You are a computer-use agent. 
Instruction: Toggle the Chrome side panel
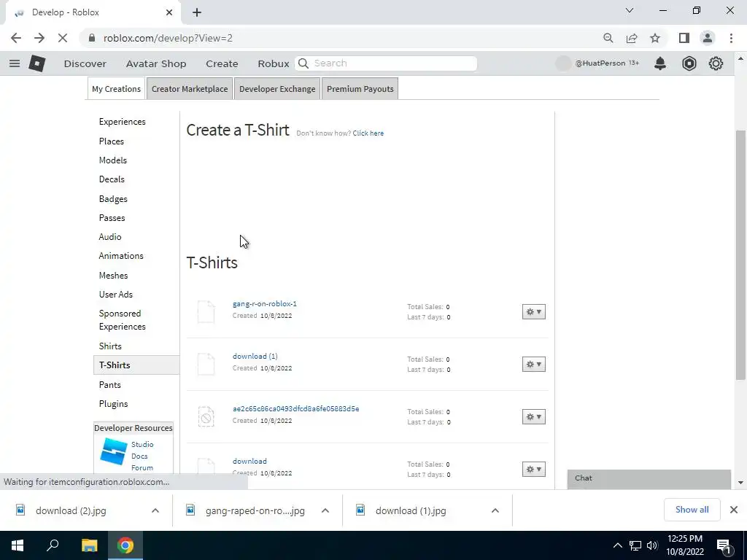coord(684,38)
